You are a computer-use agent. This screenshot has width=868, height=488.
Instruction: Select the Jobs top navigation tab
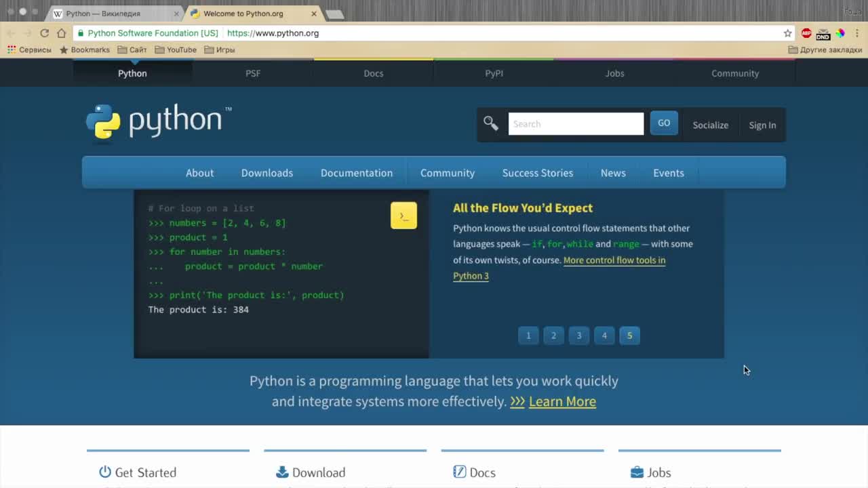coord(614,73)
